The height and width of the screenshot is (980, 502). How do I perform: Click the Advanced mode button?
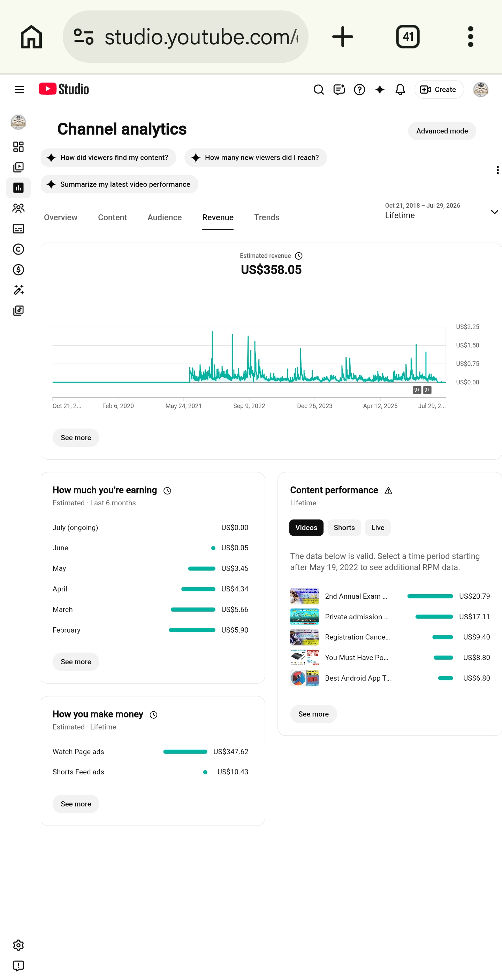pyautogui.click(x=442, y=131)
